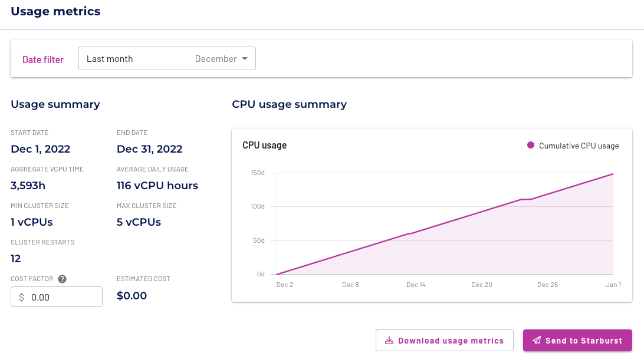The image size is (644, 363).
Task: Click inside the Cost factor input field
Action: tap(62, 296)
